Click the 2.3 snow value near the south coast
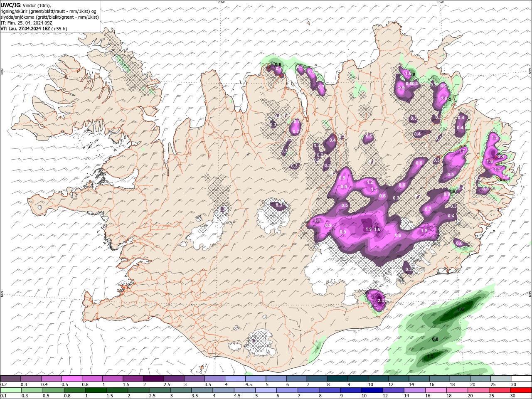This screenshot has height=399, width=532. pyautogui.click(x=380, y=300)
